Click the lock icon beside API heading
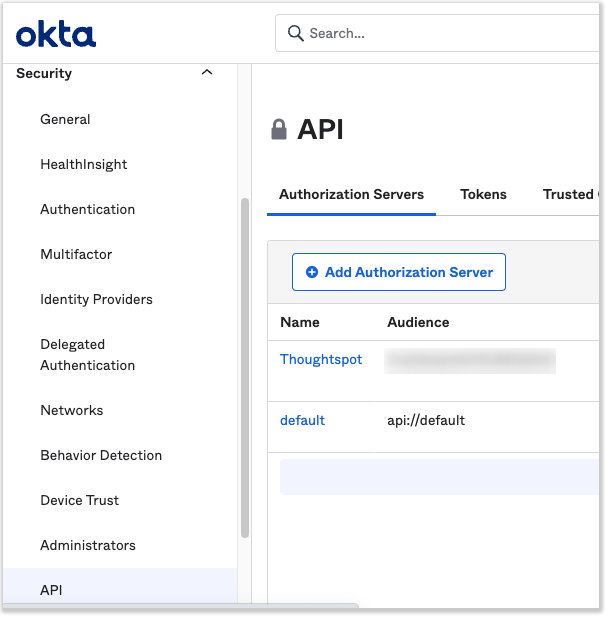Image resolution: width=610 pixels, height=620 pixels. tap(279, 130)
